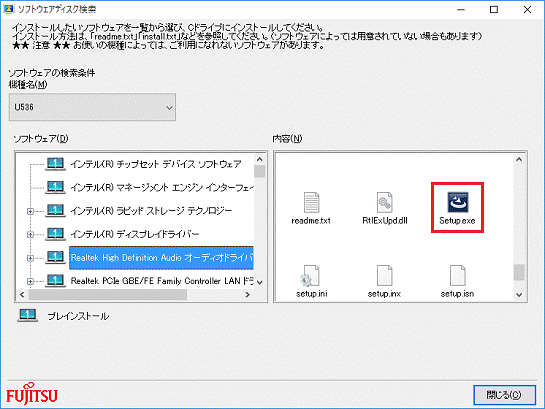Click the contents pane vertical scrollbar thumb
Screen dimensions: 545x409
pyautogui.click(x=519, y=272)
